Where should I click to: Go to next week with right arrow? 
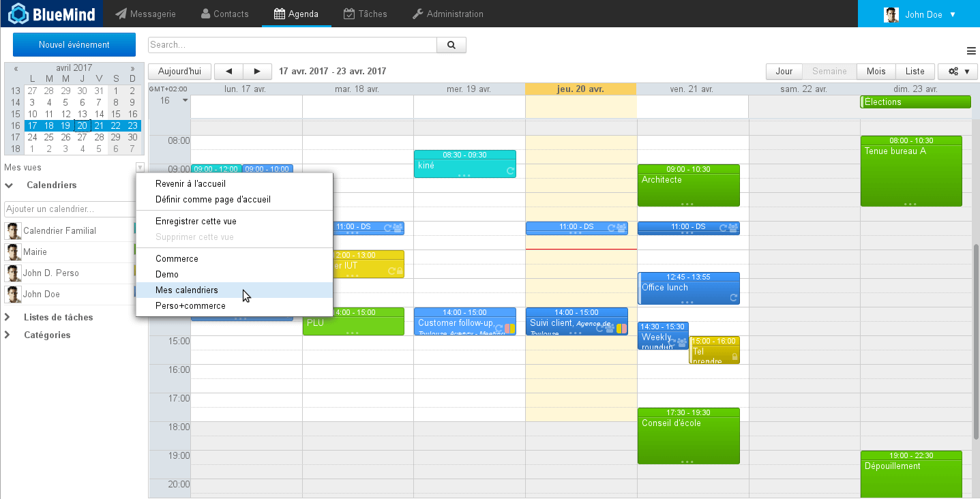[256, 72]
